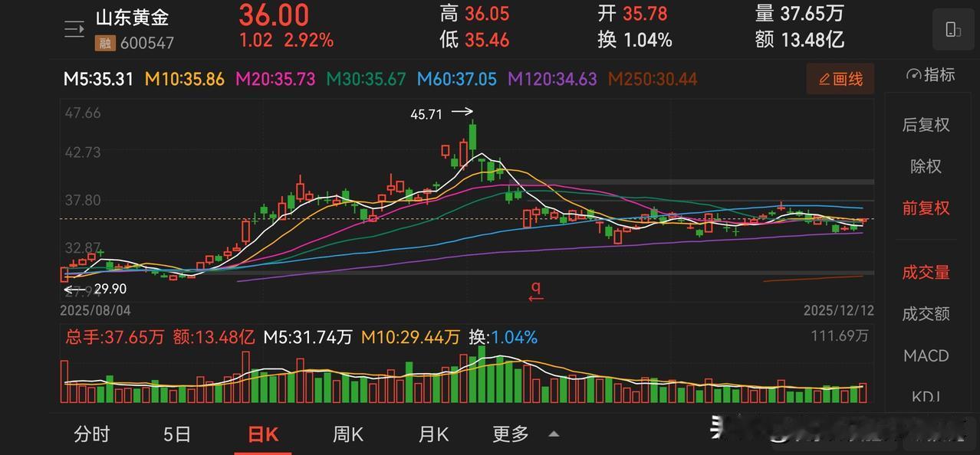Tap the 高 36.05 daily high value
This screenshot has width=980, height=455.
tap(475, 14)
